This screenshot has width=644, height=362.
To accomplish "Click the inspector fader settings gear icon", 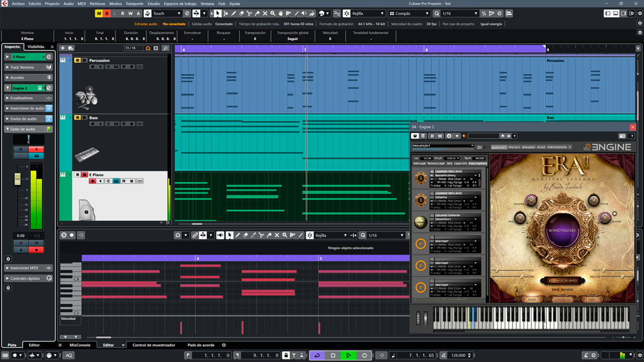I will point(8,258).
